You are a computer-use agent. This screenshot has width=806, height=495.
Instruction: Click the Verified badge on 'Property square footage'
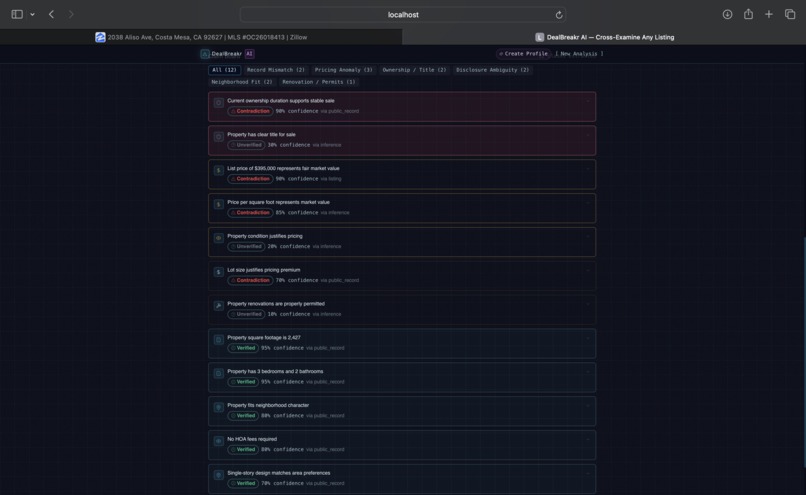click(x=243, y=348)
